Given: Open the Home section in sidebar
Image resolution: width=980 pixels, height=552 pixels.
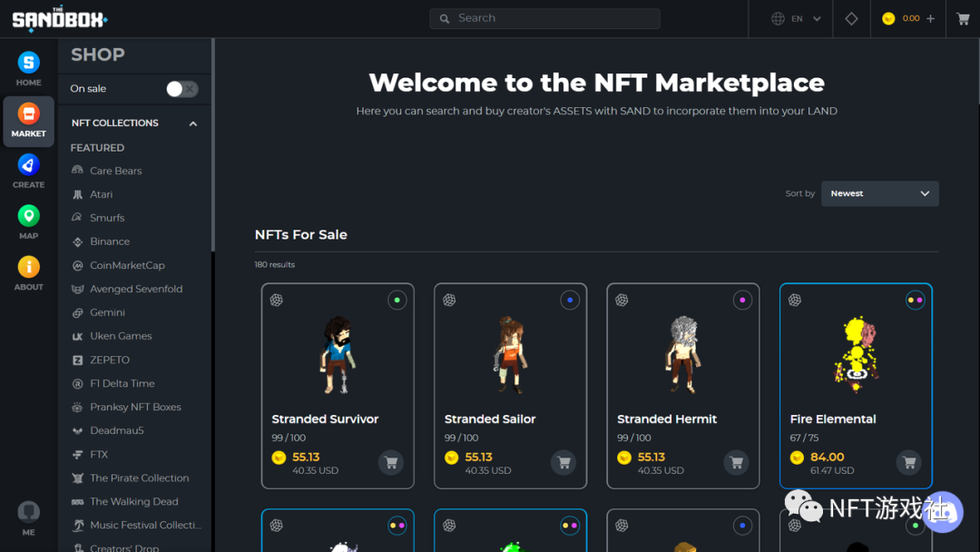Looking at the screenshot, I should [x=29, y=69].
